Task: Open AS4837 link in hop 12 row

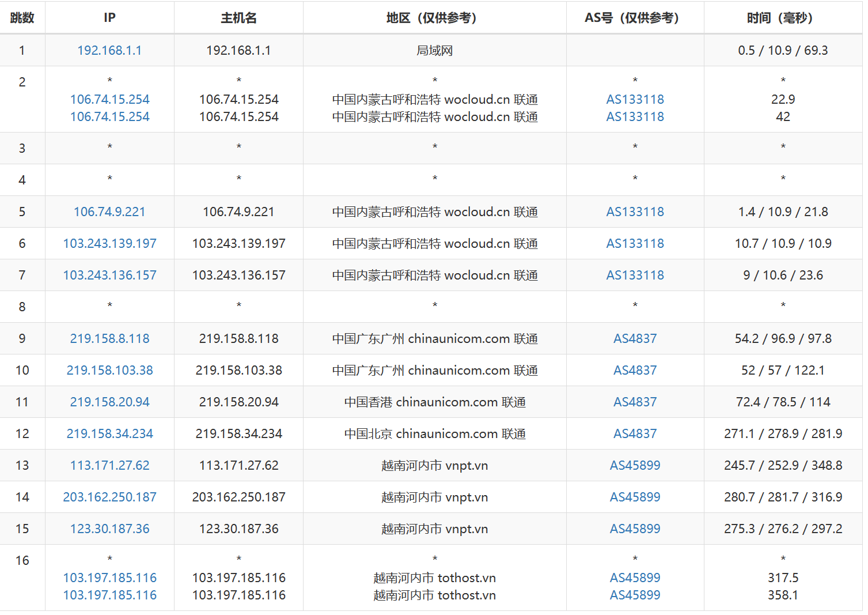Action: (x=635, y=434)
